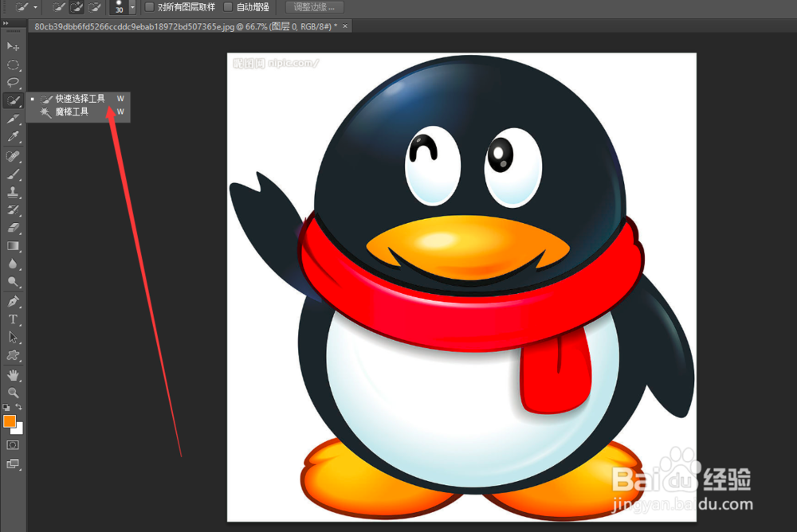This screenshot has width=797, height=532.
Task: Select the Brush tool
Action: coord(13,174)
